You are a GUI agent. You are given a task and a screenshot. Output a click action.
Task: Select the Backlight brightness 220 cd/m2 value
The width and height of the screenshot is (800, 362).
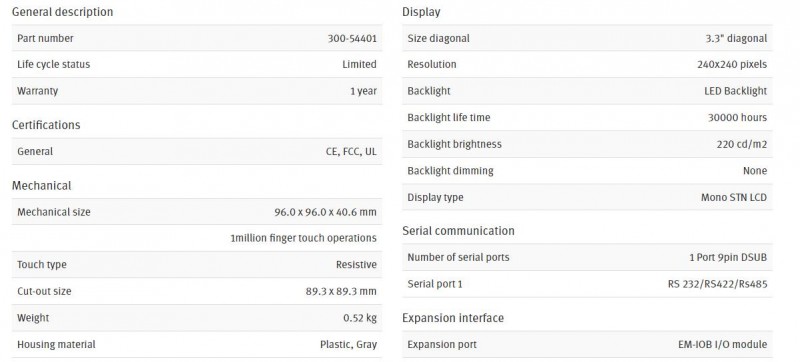(x=741, y=144)
